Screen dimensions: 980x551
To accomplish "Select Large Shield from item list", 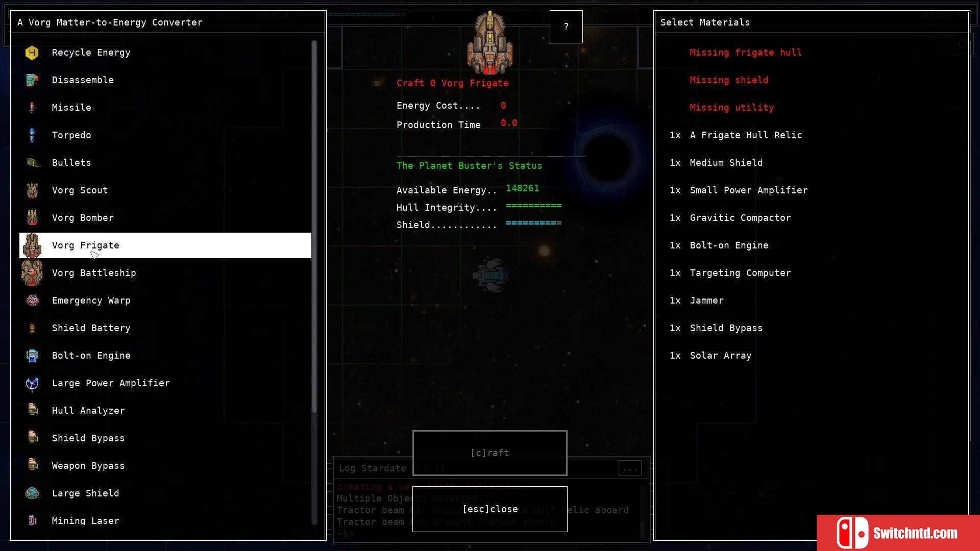I will 85,492.
